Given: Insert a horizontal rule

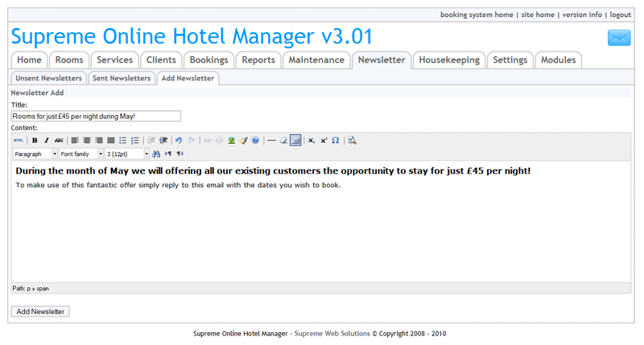Looking at the screenshot, I should [x=271, y=140].
